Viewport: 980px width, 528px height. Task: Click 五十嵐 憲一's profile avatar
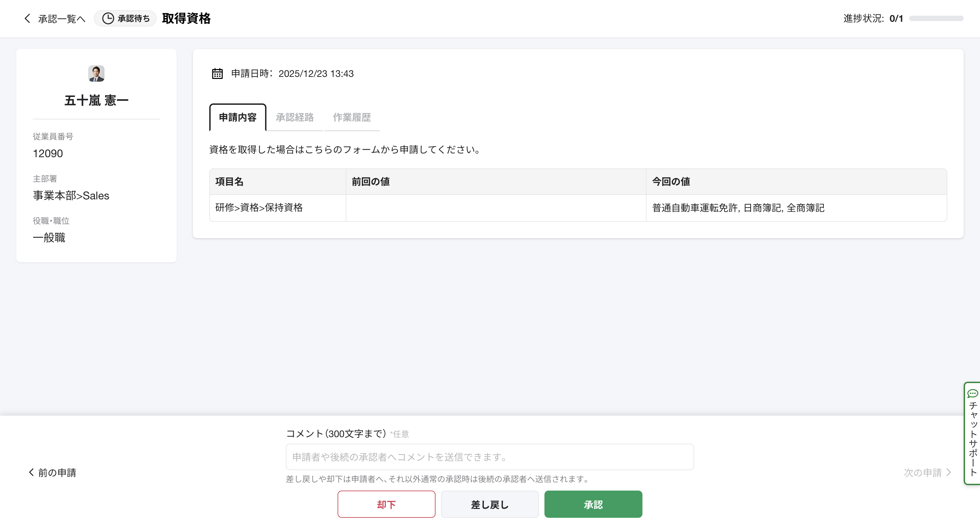[x=96, y=73]
